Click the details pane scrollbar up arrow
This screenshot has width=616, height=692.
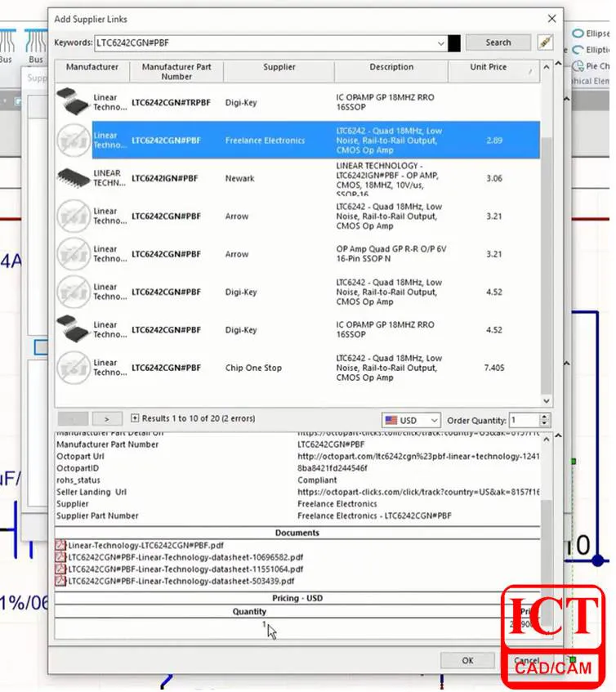click(x=547, y=440)
